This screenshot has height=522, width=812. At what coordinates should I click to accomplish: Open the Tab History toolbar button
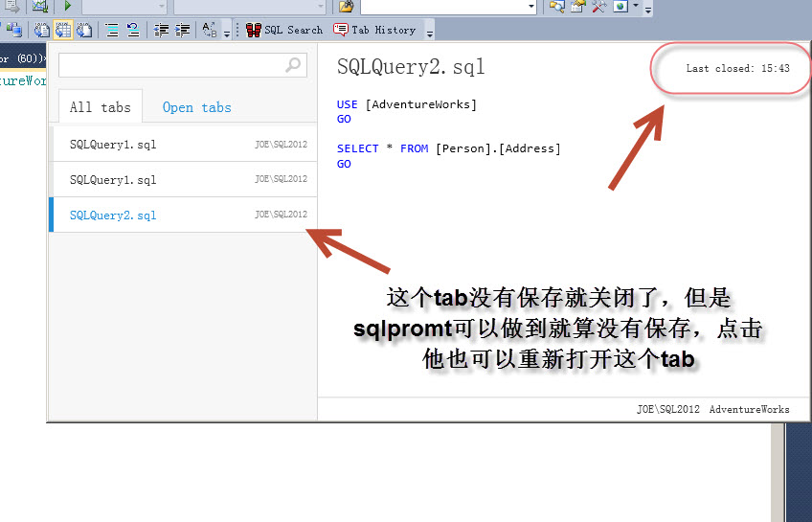click(374, 30)
